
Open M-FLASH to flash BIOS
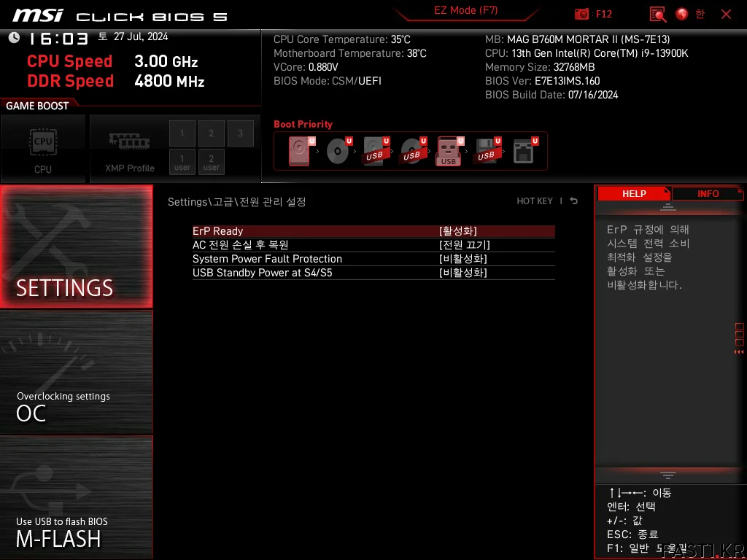[x=76, y=497]
